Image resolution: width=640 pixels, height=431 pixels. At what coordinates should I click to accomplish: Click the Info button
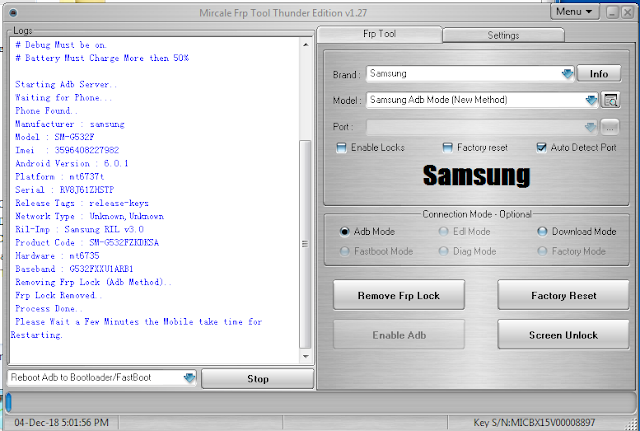[599, 74]
